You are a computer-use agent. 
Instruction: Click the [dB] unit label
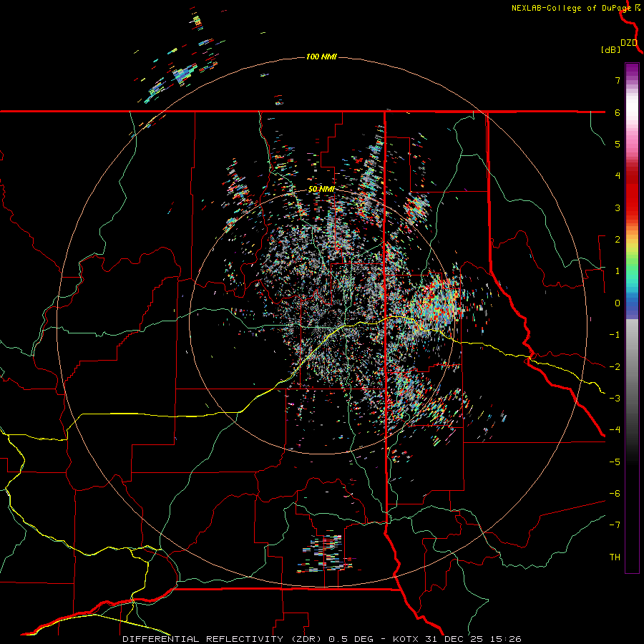tap(610, 50)
